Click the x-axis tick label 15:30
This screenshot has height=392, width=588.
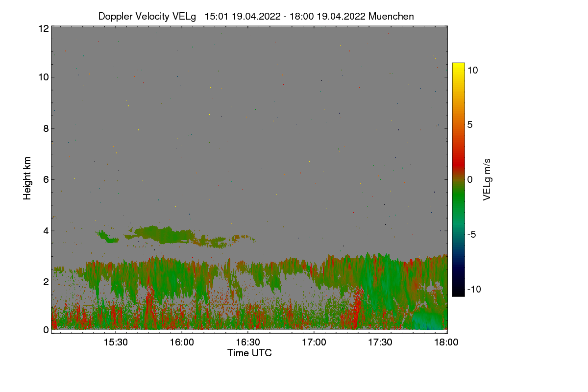click(x=115, y=343)
